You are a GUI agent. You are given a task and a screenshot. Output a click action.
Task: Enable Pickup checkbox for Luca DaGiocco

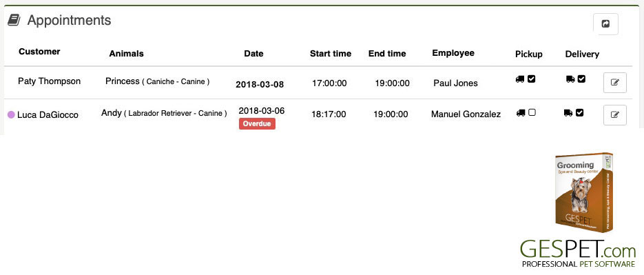click(532, 112)
